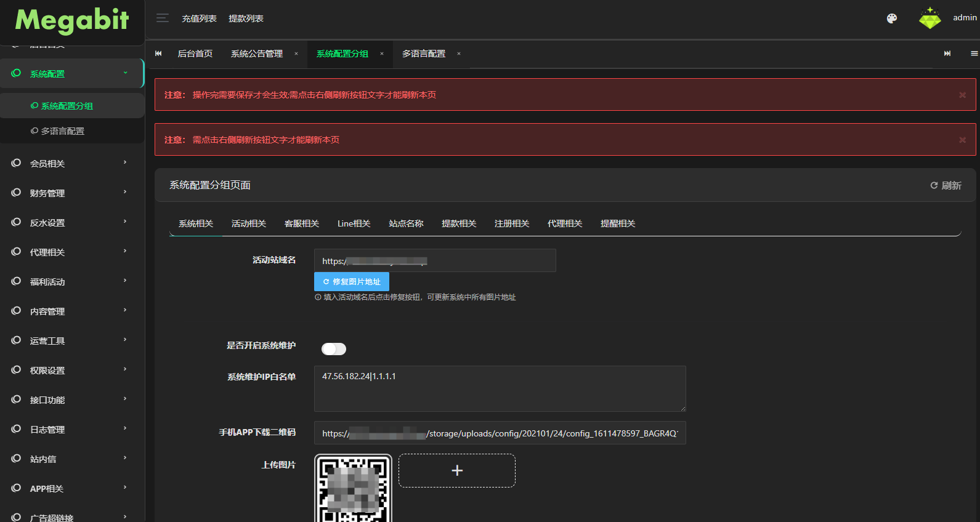This screenshot has height=522, width=980.
Task: Click the green diamond avatar icon
Action: (929, 18)
